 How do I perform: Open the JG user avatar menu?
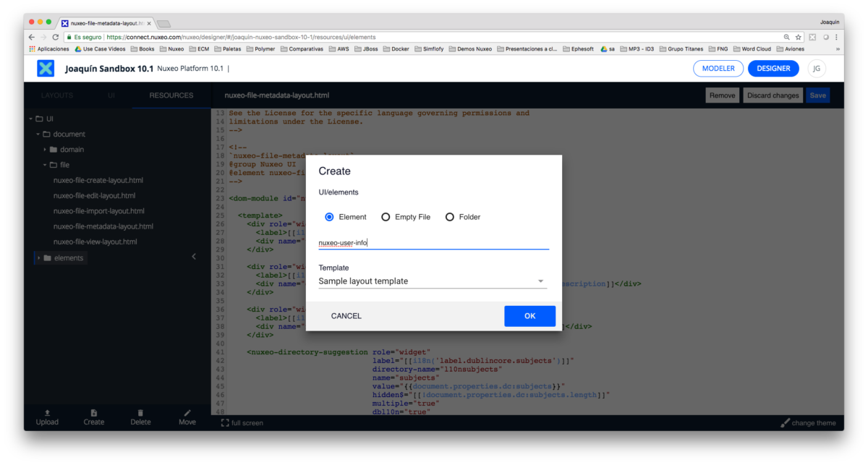(816, 68)
